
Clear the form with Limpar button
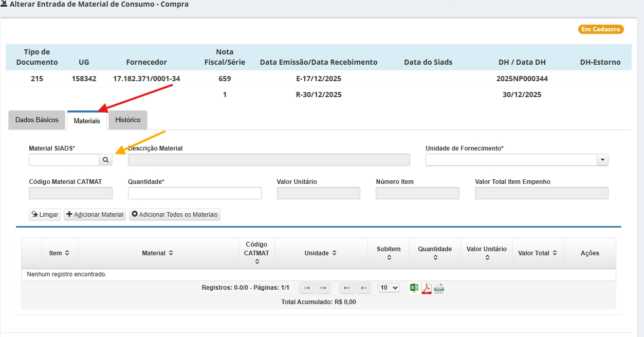pos(45,215)
